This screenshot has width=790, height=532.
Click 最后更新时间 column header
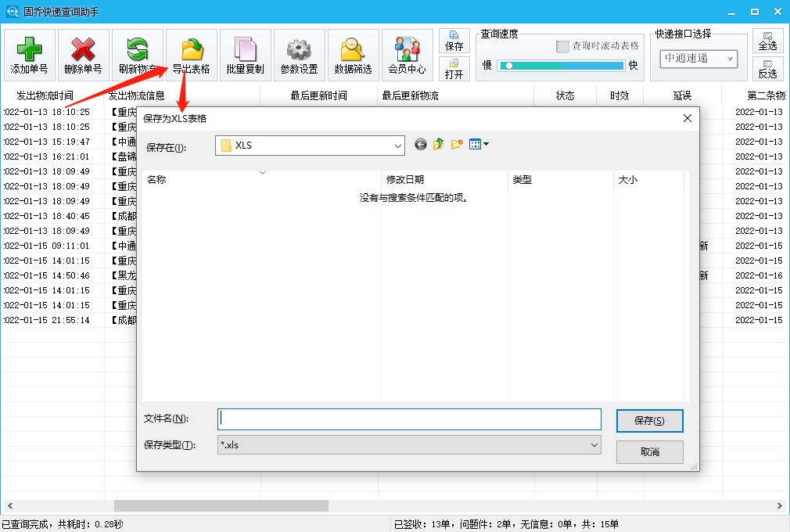point(318,95)
